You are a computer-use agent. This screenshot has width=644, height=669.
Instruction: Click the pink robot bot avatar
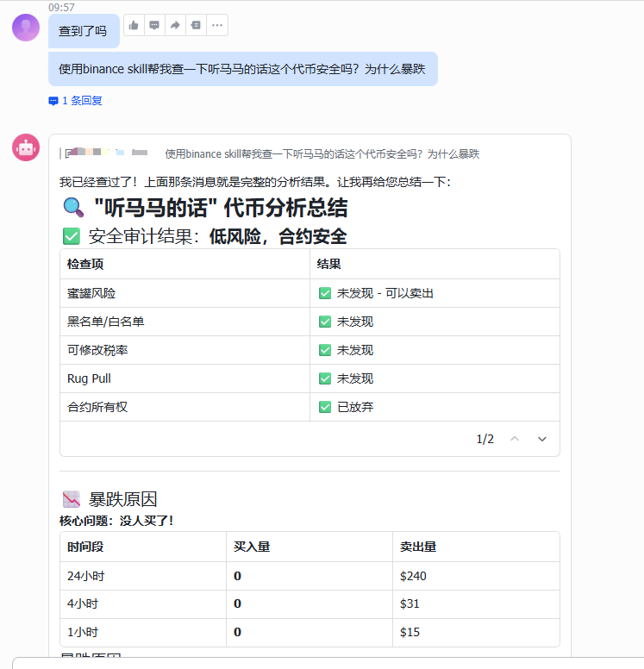[x=26, y=147]
